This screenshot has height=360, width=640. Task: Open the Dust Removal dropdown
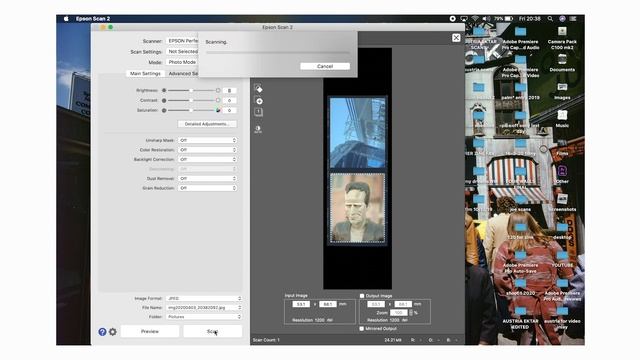click(207, 179)
